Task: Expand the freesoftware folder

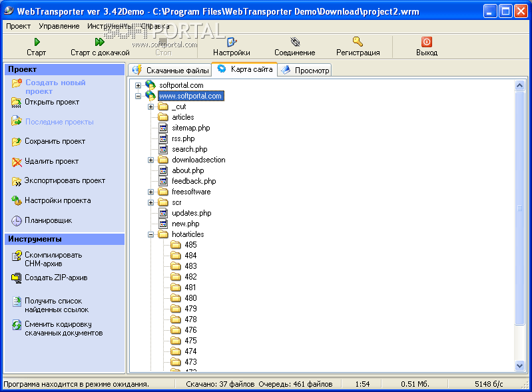Action: point(150,192)
